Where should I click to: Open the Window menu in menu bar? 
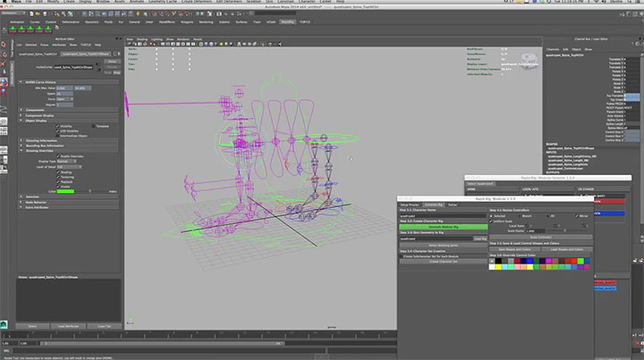pos(103,2)
